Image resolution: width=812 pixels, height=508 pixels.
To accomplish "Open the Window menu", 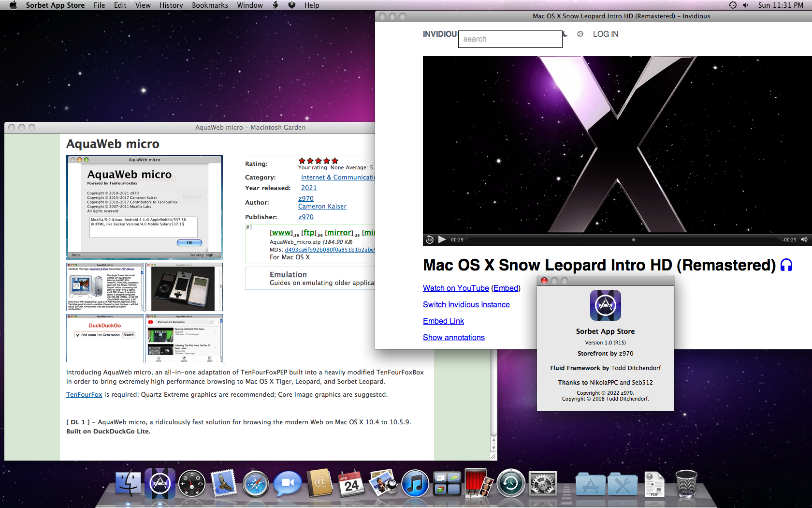I will (x=249, y=5).
